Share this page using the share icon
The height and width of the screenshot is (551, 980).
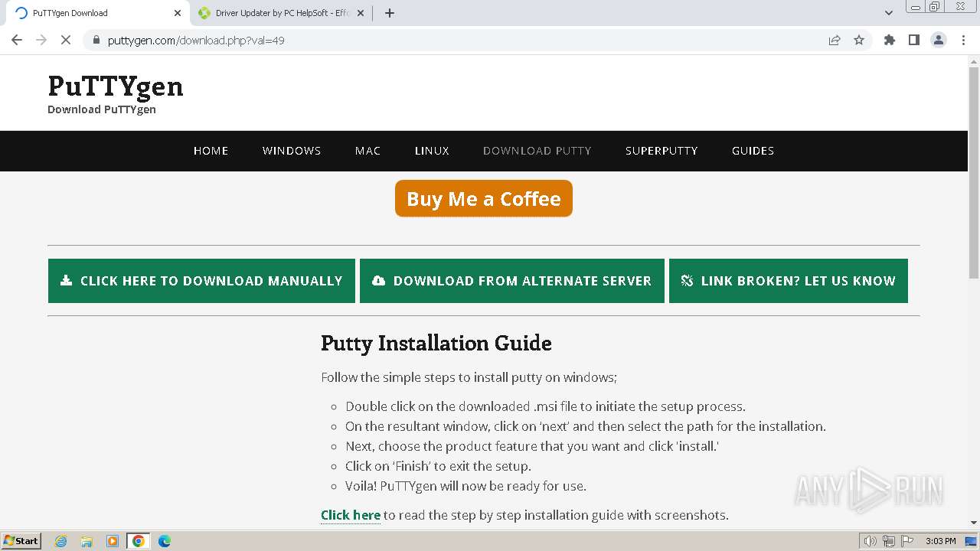pyautogui.click(x=835, y=40)
